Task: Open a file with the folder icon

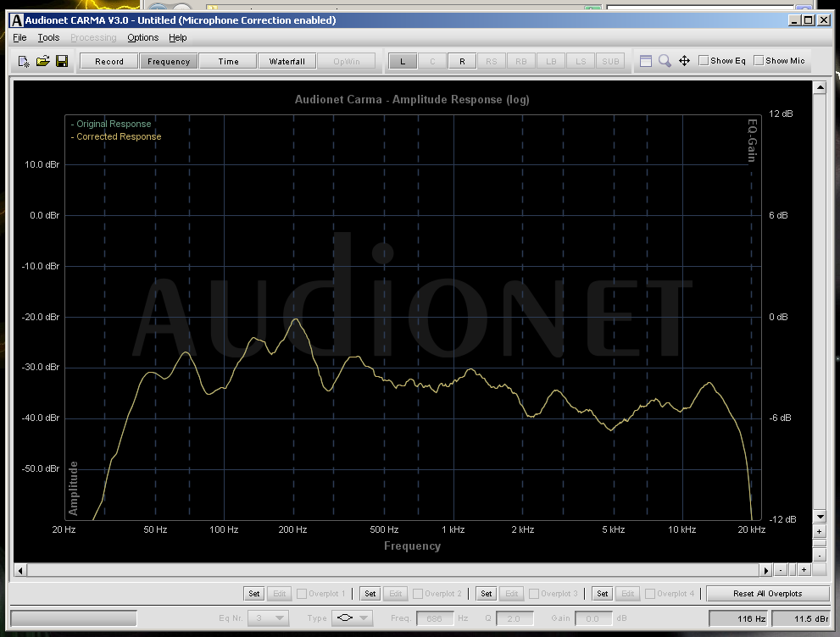Action: pos(43,61)
